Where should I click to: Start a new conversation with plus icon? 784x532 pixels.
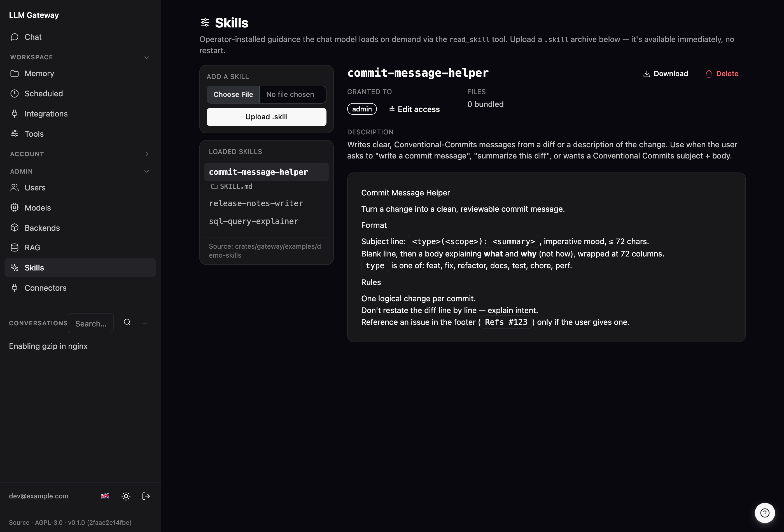[x=145, y=323]
